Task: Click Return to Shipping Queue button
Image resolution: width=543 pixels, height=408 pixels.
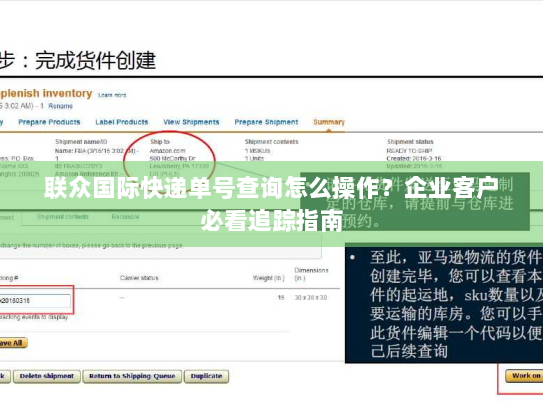Action: (132, 376)
